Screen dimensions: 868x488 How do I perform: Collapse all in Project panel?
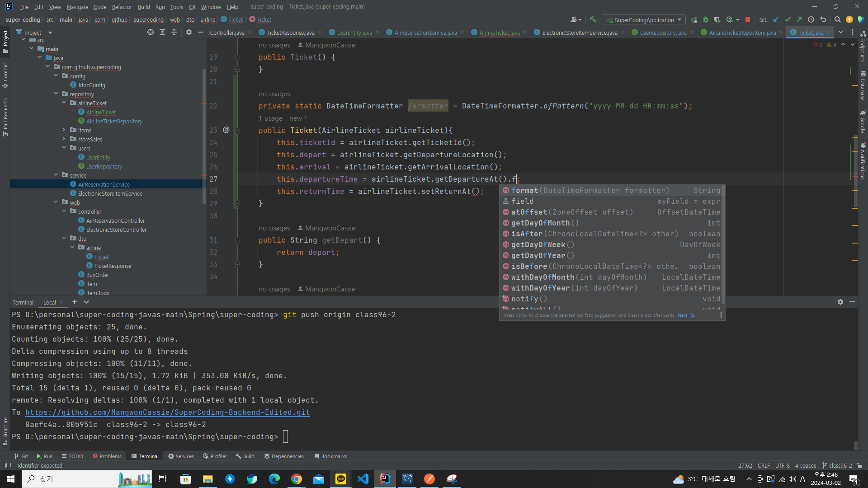pos(174,33)
